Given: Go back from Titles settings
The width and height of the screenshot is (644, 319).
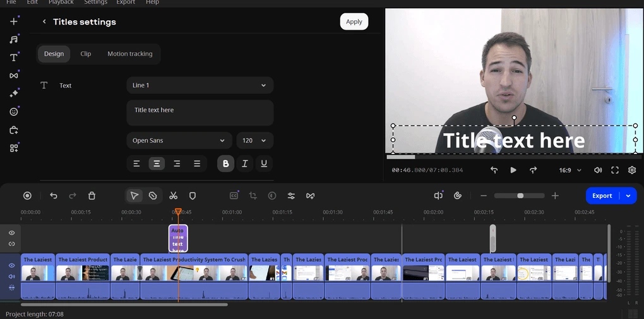Looking at the screenshot, I should tap(44, 21).
